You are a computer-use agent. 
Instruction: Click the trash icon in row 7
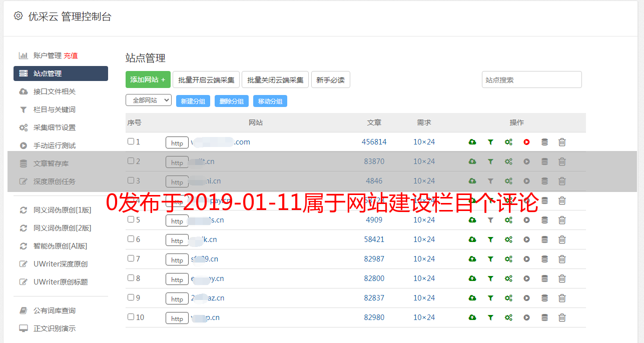[x=562, y=259]
